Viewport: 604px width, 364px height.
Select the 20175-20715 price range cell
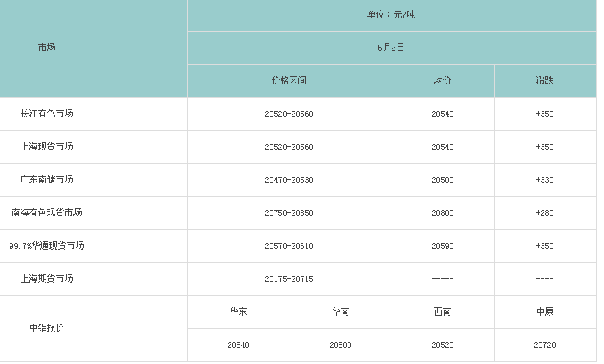point(289,279)
